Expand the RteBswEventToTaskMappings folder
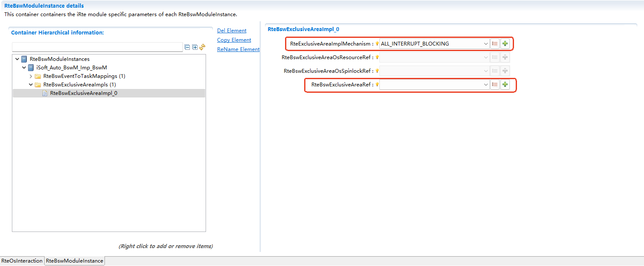This screenshot has width=644, height=266. pos(31,76)
